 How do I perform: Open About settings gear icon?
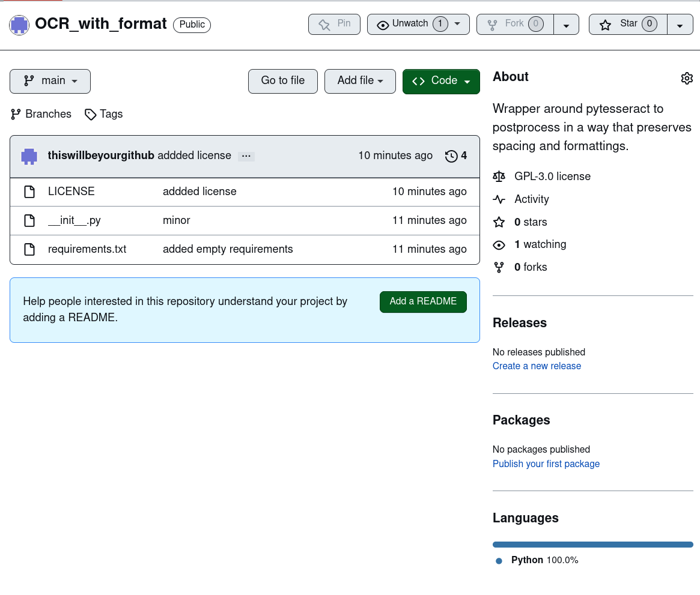tap(687, 78)
